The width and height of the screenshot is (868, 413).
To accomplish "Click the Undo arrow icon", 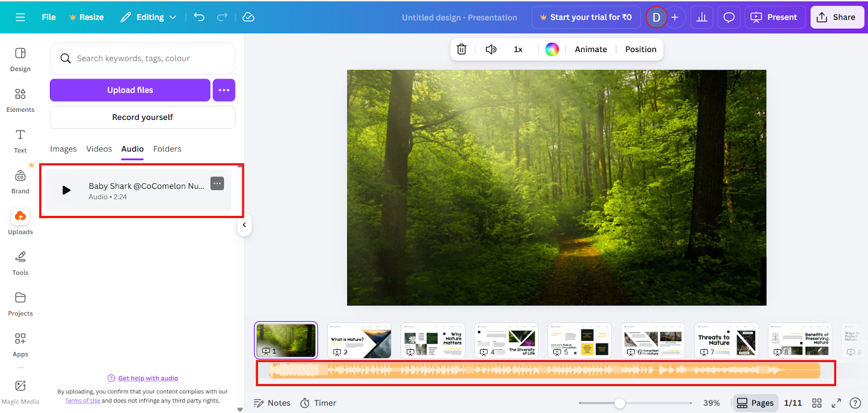I will point(199,17).
